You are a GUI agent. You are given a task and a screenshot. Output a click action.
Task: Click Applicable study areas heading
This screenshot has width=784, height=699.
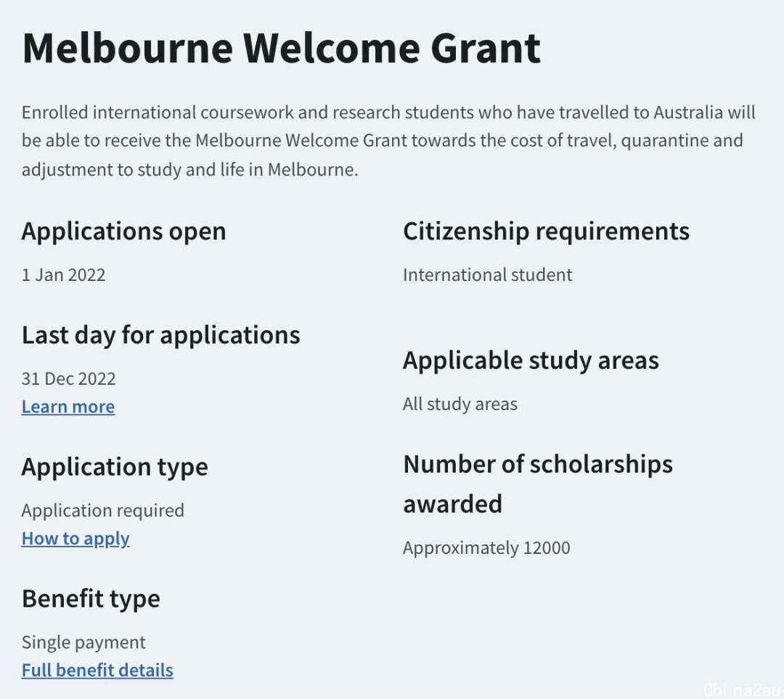531,361
